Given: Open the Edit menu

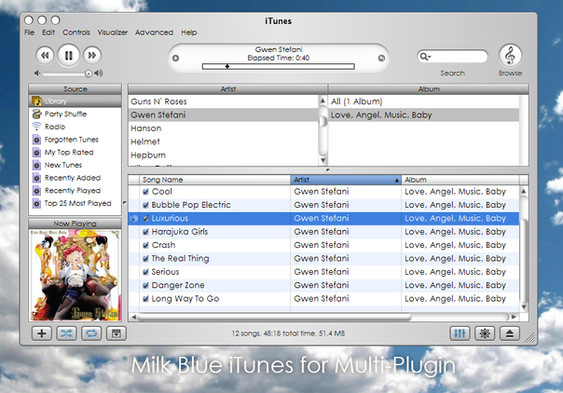Looking at the screenshot, I should [48, 32].
